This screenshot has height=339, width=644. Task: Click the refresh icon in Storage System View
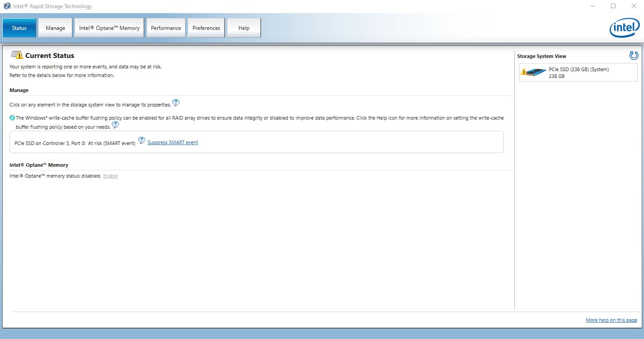(634, 55)
